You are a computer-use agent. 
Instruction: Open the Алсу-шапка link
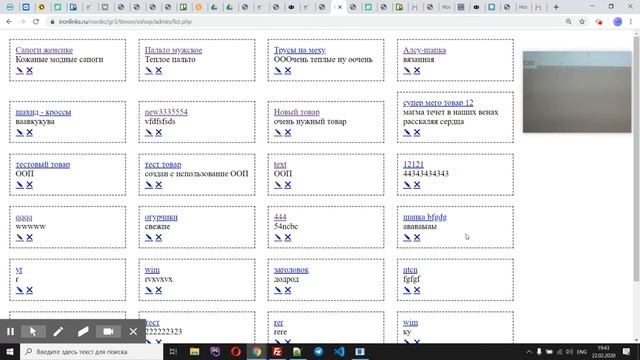(x=424, y=50)
